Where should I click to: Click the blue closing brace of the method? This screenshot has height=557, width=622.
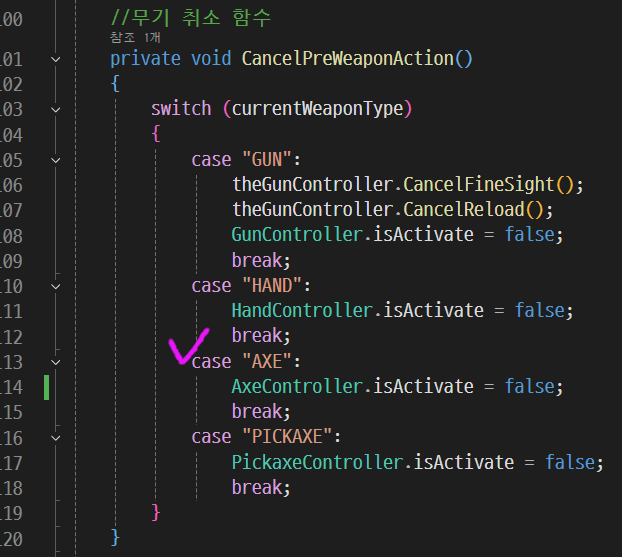pos(115,538)
